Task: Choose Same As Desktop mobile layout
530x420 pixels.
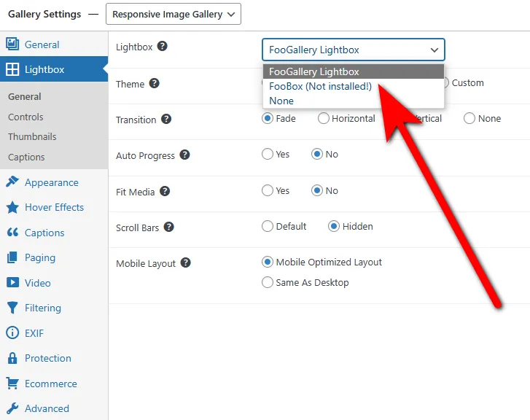Action: coord(268,283)
